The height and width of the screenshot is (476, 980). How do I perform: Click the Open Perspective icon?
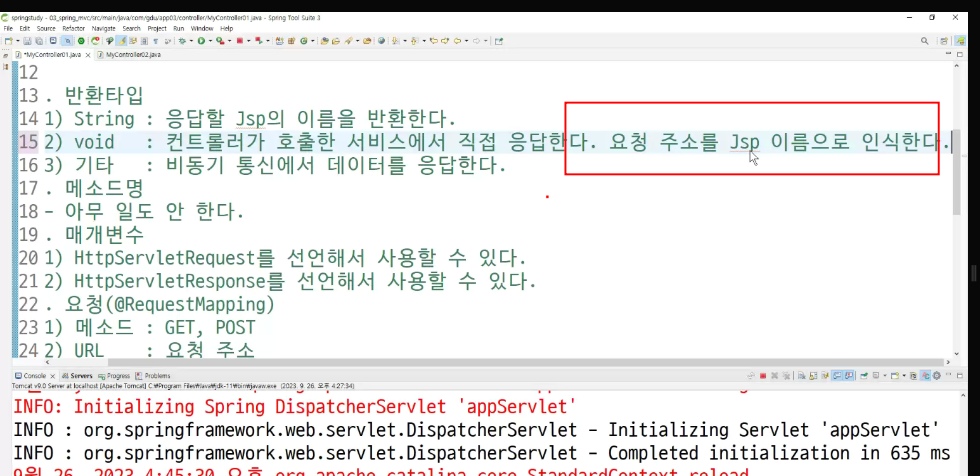[x=945, y=41]
